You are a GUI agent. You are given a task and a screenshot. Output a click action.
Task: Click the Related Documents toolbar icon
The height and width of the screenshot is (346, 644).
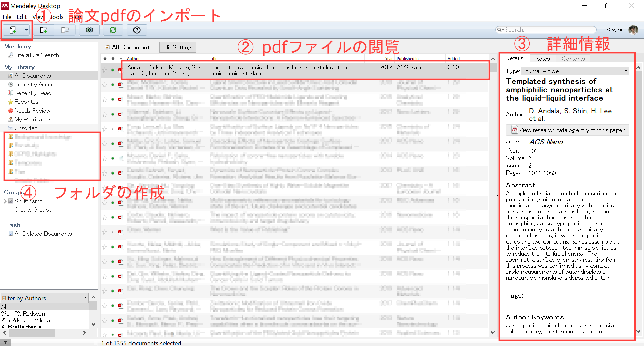pos(89,30)
